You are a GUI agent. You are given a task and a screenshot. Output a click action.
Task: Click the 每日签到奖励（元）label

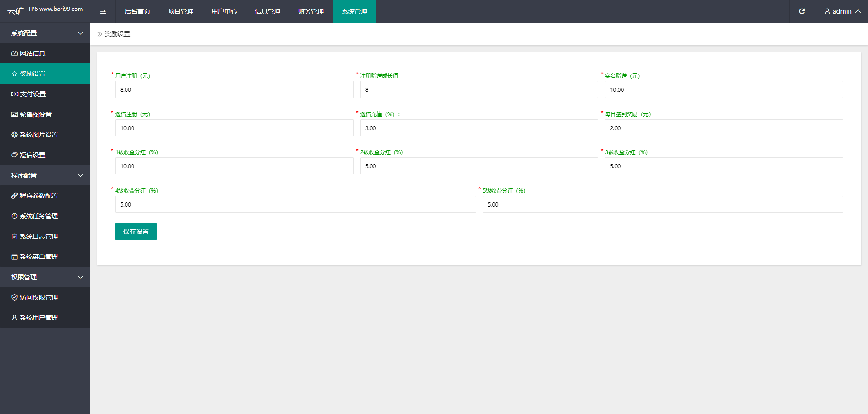628,114
